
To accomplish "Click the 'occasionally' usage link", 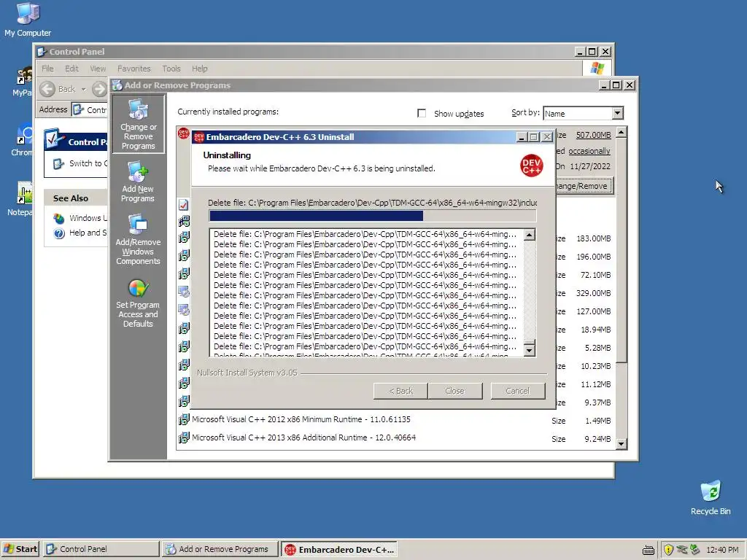I will [x=589, y=151].
